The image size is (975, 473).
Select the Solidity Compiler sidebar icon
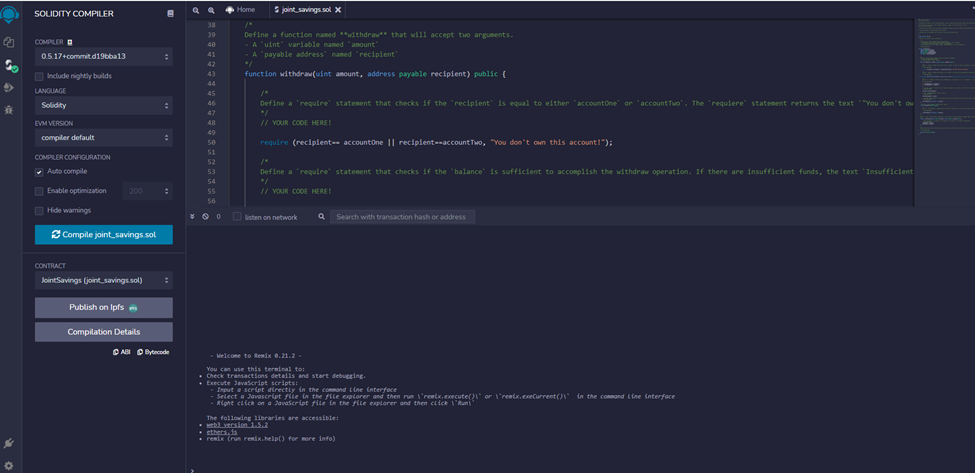(x=10, y=66)
